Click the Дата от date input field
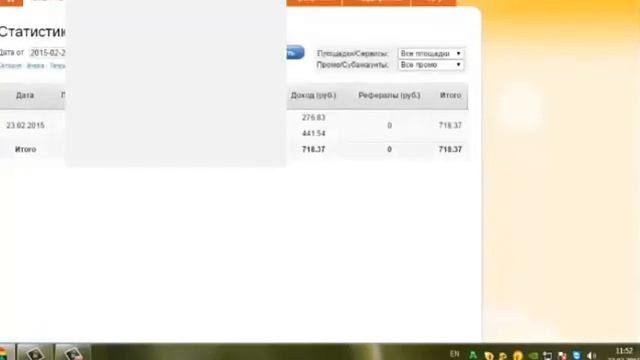 tap(47, 53)
